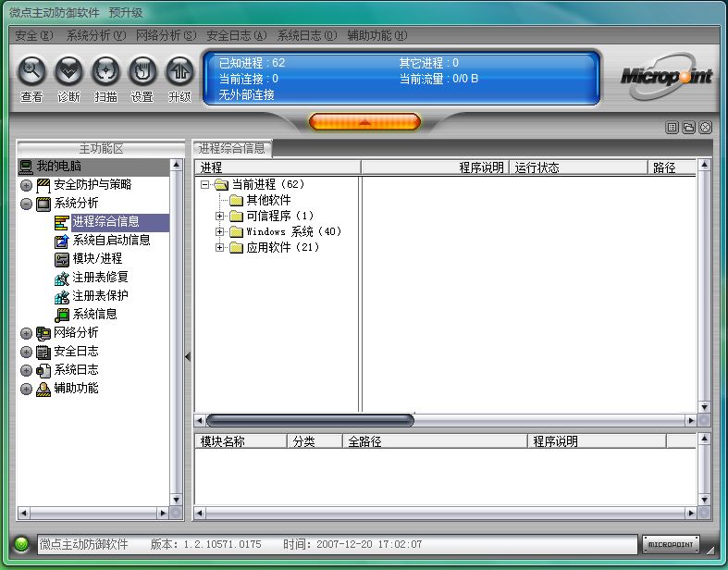Screen dimensions: 728x570
Task: Open the 安全(E) menu
Action: click(34, 35)
